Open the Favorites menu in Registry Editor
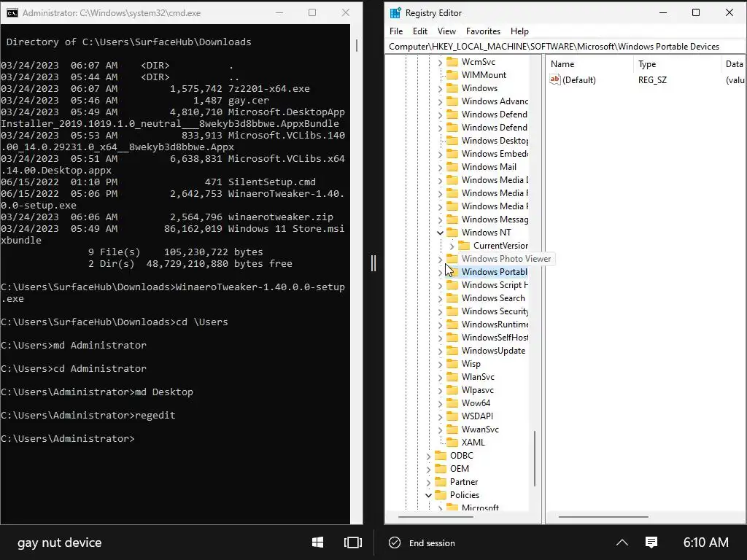Screen dimensions: 747x560 pyautogui.click(x=483, y=31)
